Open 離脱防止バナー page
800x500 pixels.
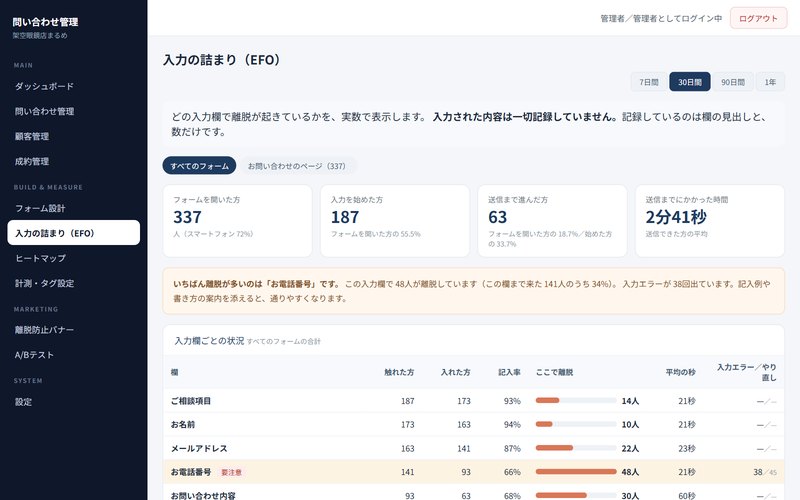73,330
